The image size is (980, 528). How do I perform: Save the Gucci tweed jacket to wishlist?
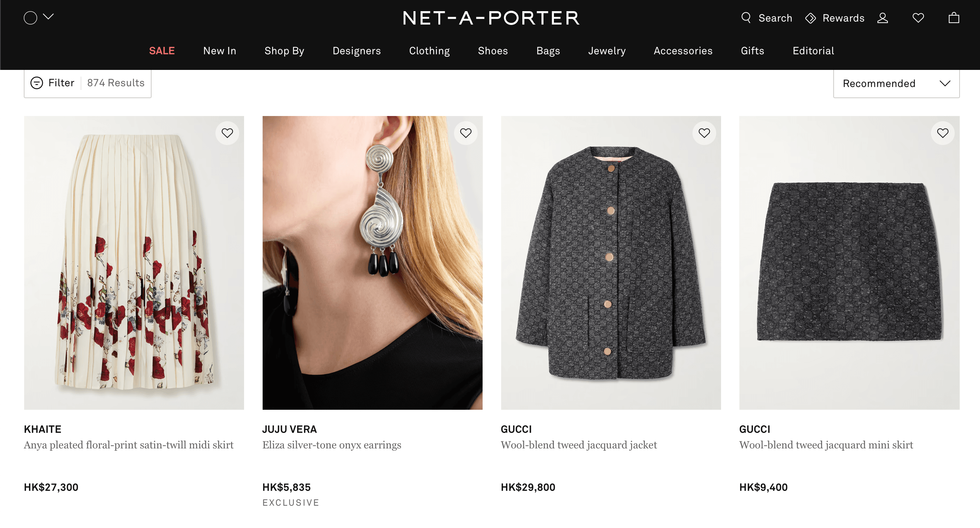coord(704,133)
